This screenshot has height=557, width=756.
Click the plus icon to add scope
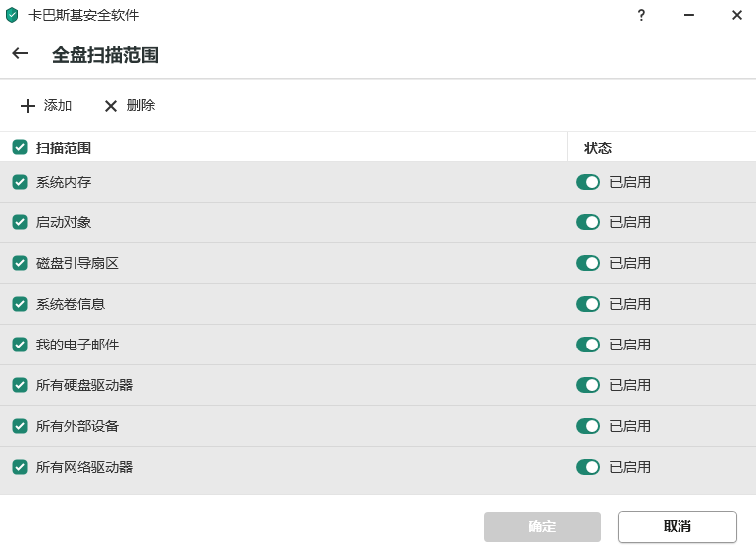point(28,106)
